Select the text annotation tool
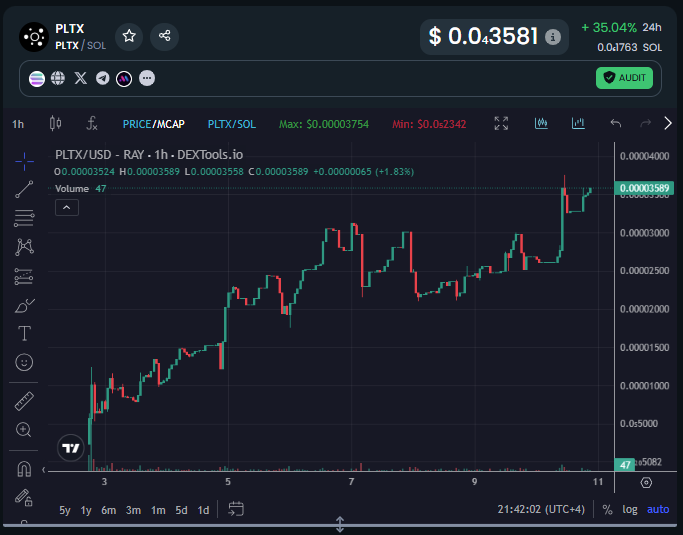Screen dimensions: 683x535 [24, 334]
